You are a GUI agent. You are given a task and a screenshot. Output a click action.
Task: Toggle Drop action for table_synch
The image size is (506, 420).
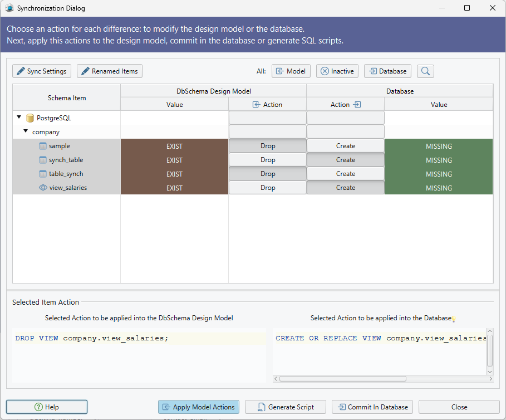coord(268,174)
